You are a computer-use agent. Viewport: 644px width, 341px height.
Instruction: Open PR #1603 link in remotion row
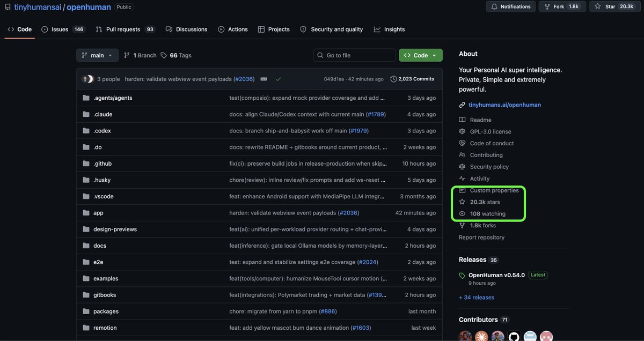pos(361,328)
